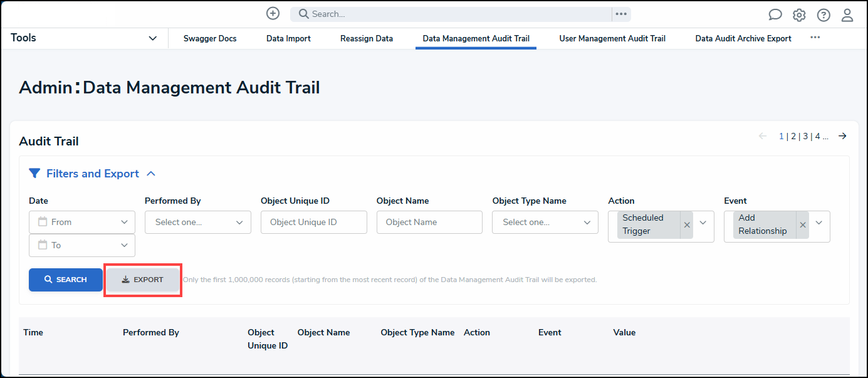
Task: Open the Object Type Name dropdown
Action: click(545, 222)
